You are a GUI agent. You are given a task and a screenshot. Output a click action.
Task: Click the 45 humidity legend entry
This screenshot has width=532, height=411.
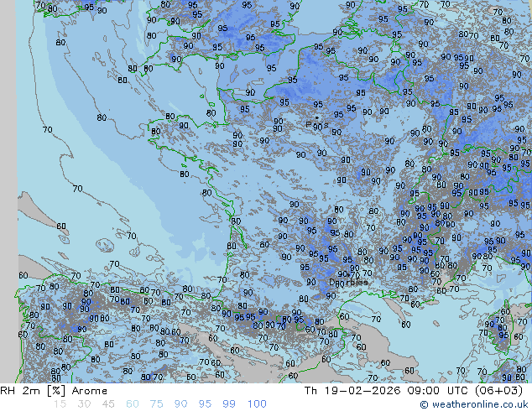tap(108, 404)
